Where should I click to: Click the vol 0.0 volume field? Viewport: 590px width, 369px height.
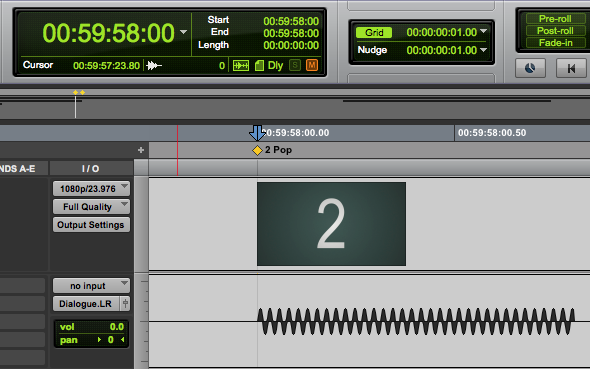click(x=91, y=326)
